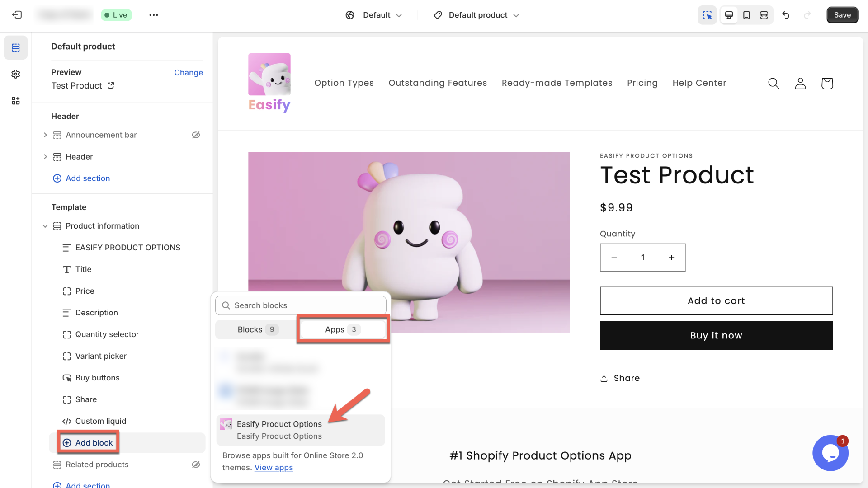Hide Related products using its eye toggle

(195, 465)
